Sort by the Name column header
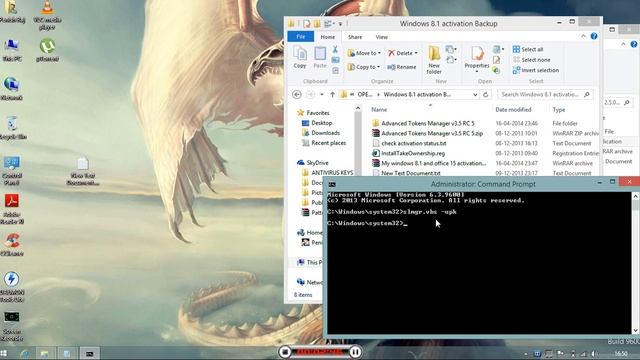The height and width of the screenshot is (360, 640). [379, 109]
